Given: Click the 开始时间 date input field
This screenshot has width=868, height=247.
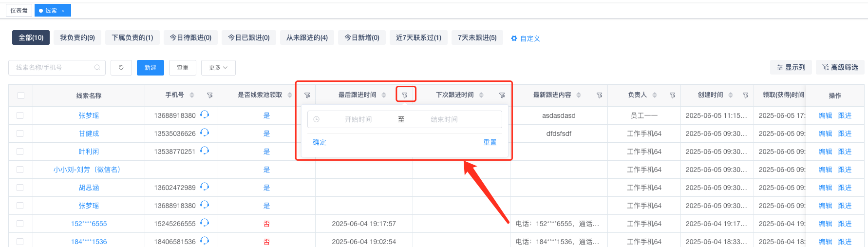Looking at the screenshot, I should (358, 119).
